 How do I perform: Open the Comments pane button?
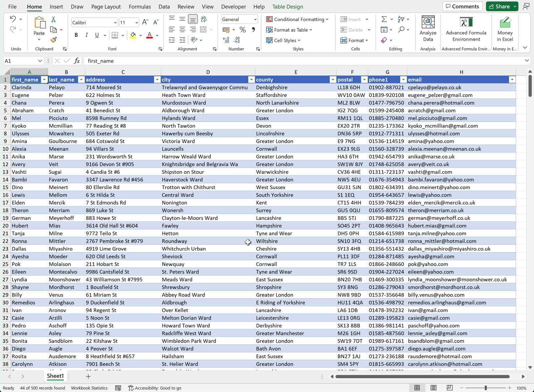(x=462, y=6)
